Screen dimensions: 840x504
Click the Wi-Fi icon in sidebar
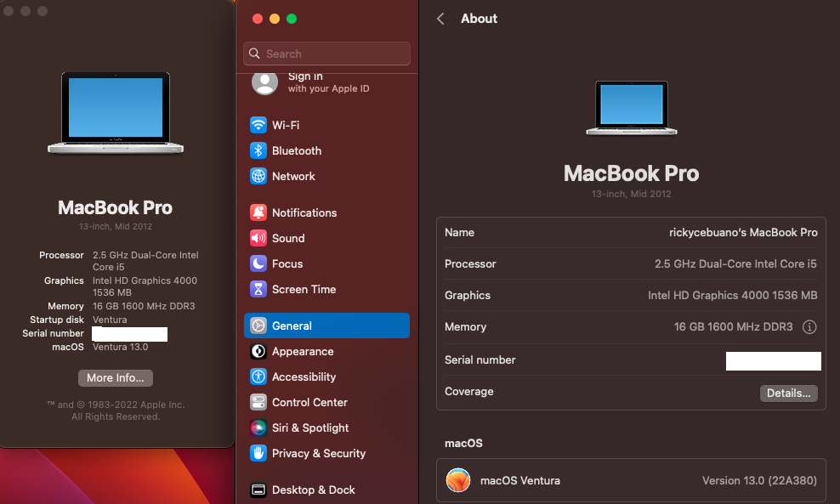click(x=258, y=125)
